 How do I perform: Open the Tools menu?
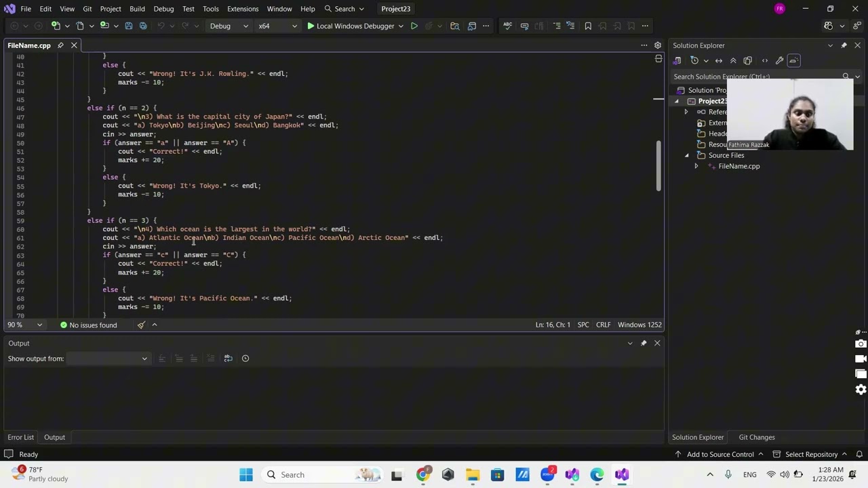tap(211, 9)
